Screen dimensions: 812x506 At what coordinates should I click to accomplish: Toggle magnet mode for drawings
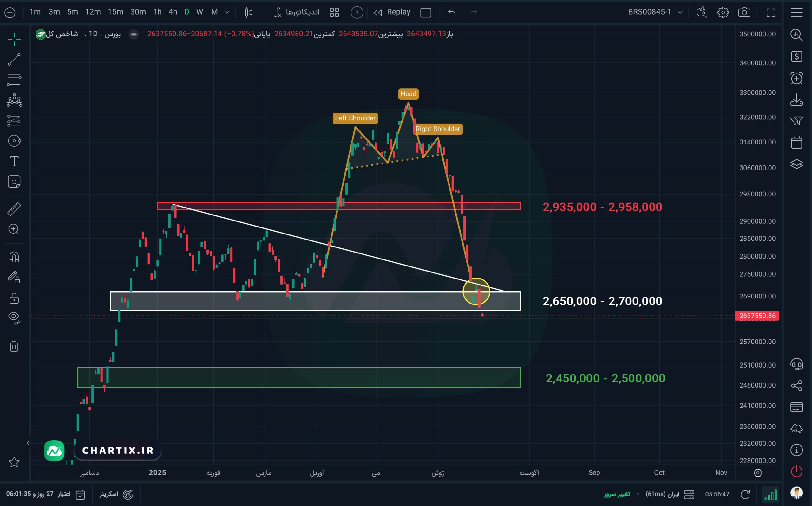pyautogui.click(x=14, y=257)
